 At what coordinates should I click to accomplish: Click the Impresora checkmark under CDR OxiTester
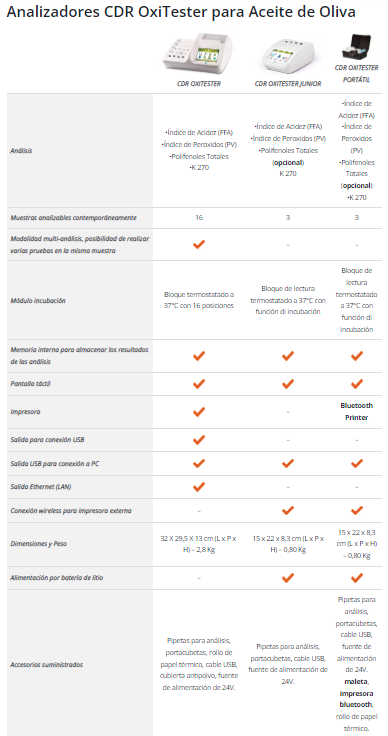199,412
